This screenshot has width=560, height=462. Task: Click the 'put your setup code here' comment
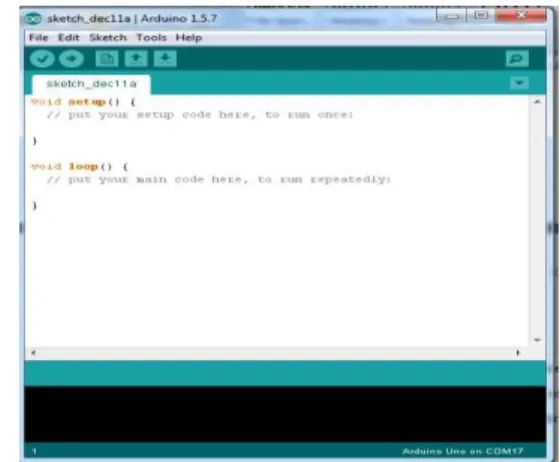200,115
